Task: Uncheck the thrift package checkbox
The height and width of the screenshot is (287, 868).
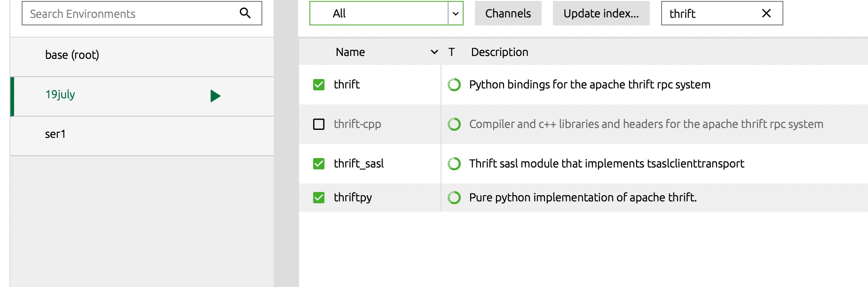Action: click(x=319, y=85)
